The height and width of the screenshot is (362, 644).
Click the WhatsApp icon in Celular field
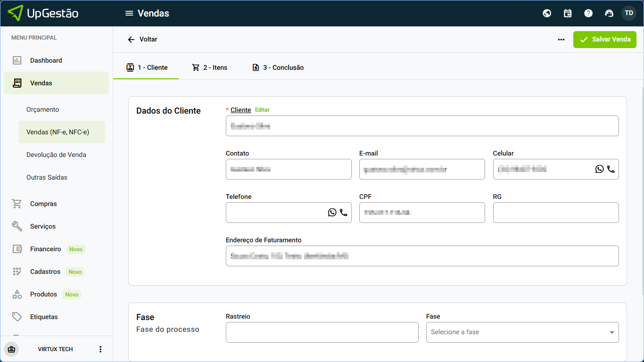pos(599,169)
